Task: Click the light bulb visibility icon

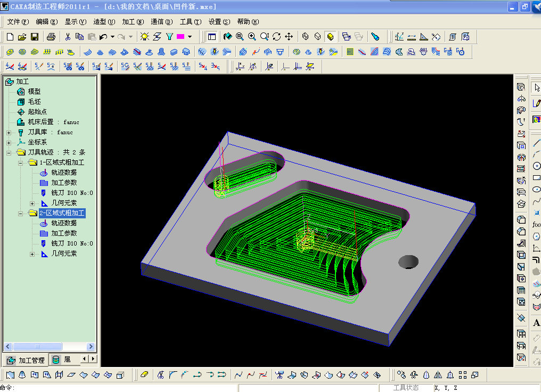Action: [x=144, y=37]
